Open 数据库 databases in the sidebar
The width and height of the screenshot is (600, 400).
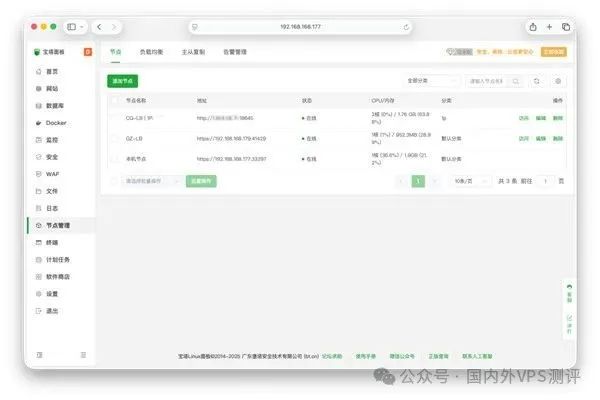(x=55, y=106)
